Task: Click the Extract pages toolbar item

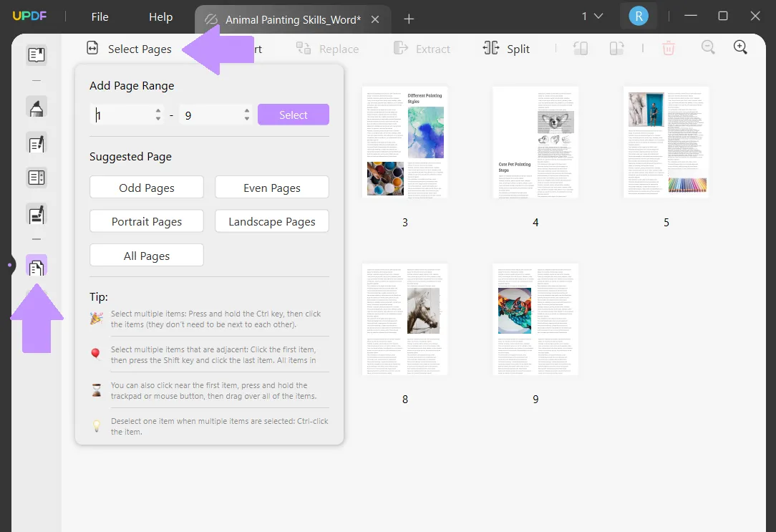Action: [422, 49]
